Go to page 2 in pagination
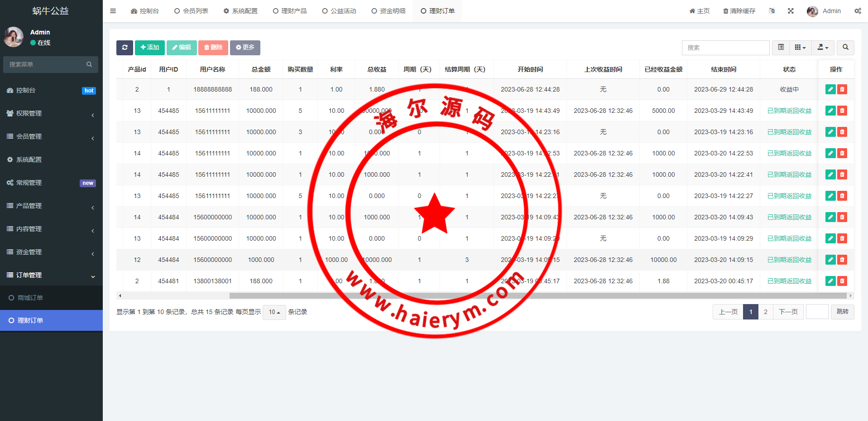 point(766,312)
